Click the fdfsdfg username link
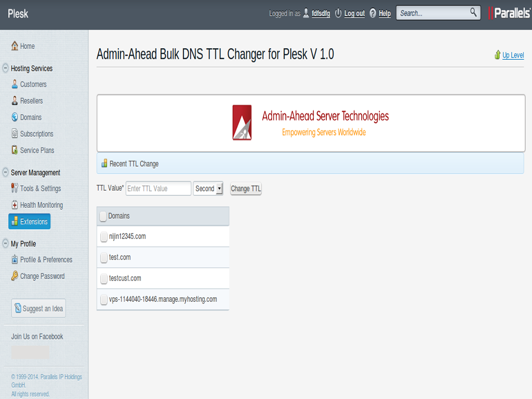Viewport: 532px width, 399px height. click(x=321, y=13)
